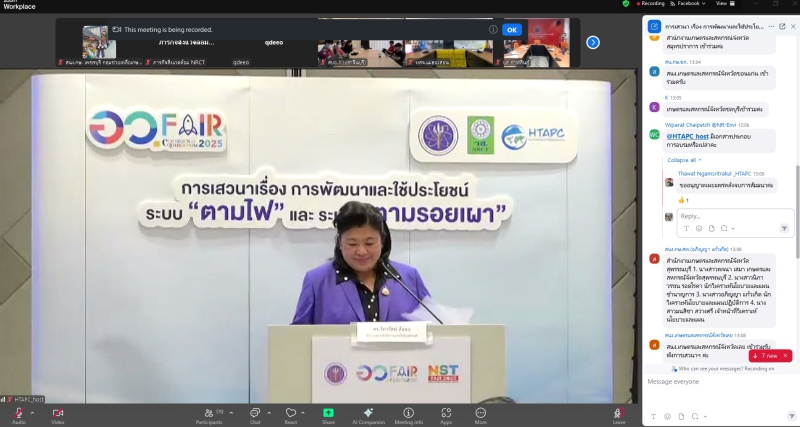
Task: Show next participant thumbnails with blue arrow
Action: pyautogui.click(x=593, y=42)
